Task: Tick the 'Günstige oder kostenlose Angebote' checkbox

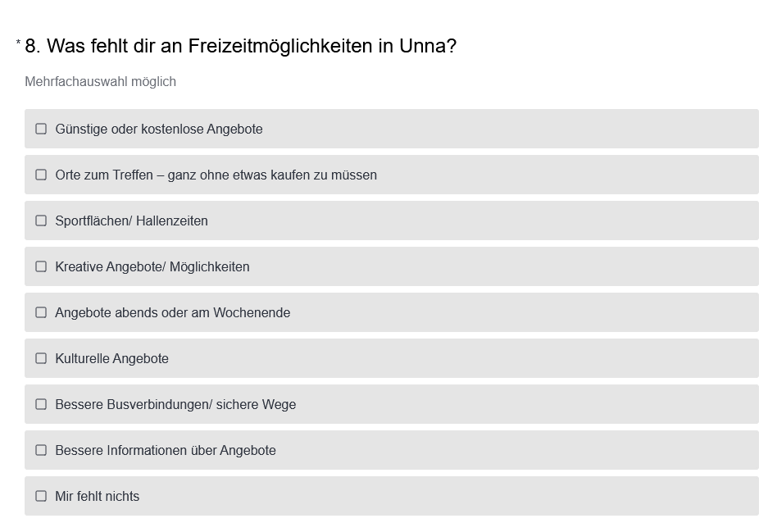Action: point(41,129)
